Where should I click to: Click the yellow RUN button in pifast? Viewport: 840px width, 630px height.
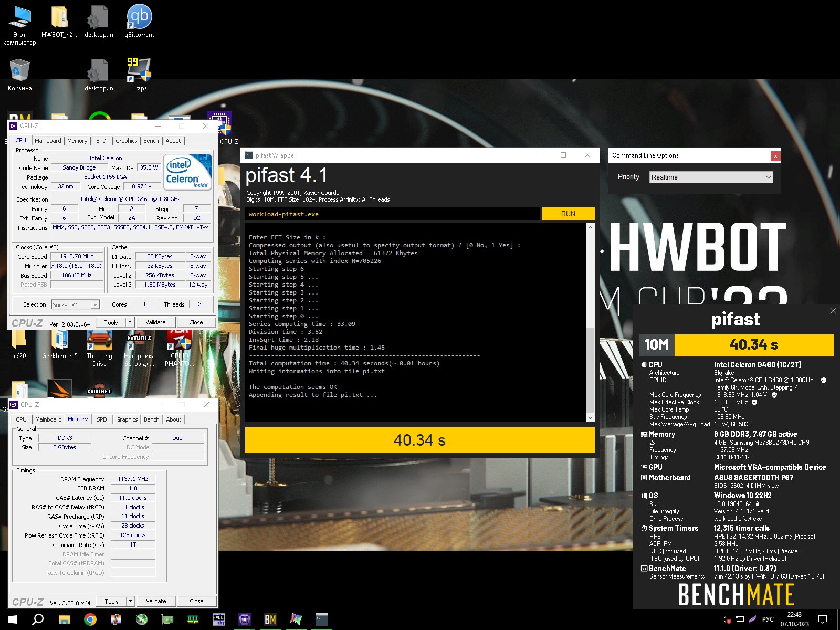click(568, 214)
